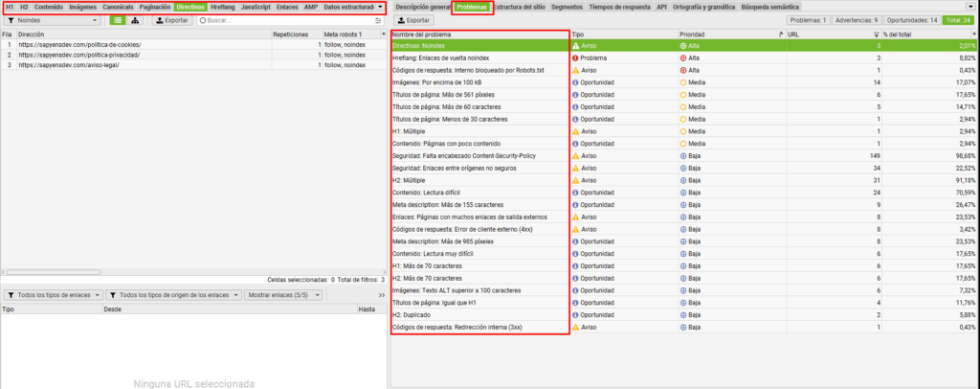Click the plus icon beside % del total column

973,34
